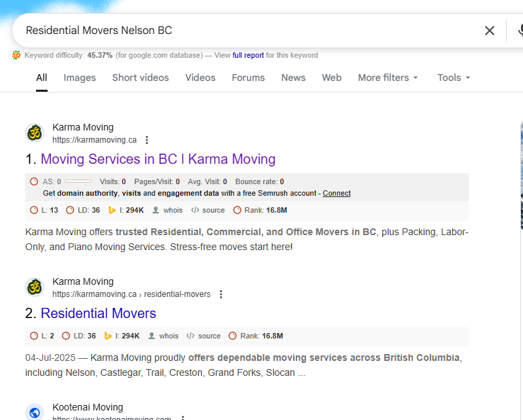The image size is (523, 420).
Task: Open 'Moving Services in BC | Karma Moving' result
Action: [158, 159]
